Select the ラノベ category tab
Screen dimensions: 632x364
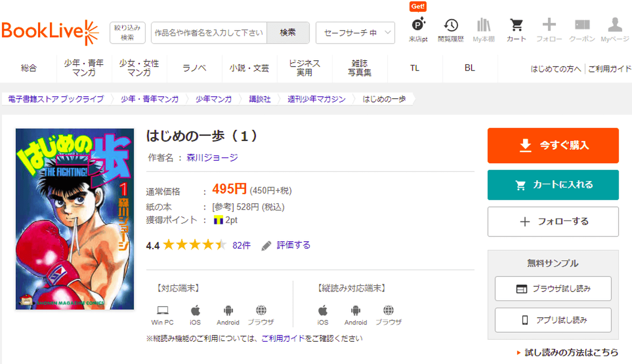pos(195,68)
